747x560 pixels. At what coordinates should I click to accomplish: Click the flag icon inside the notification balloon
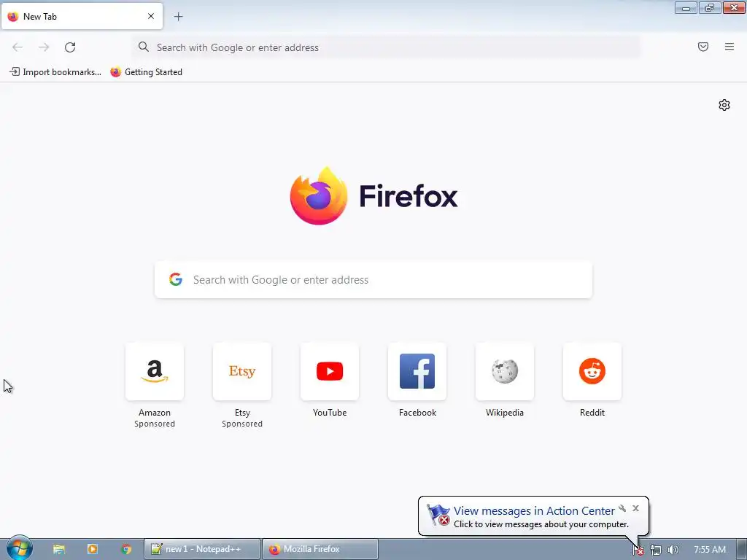[438, 515]
